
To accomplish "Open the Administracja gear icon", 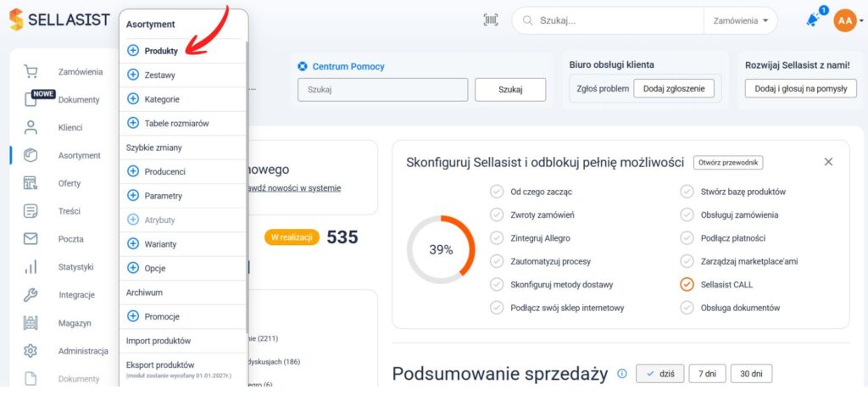I will pos(31,351).
